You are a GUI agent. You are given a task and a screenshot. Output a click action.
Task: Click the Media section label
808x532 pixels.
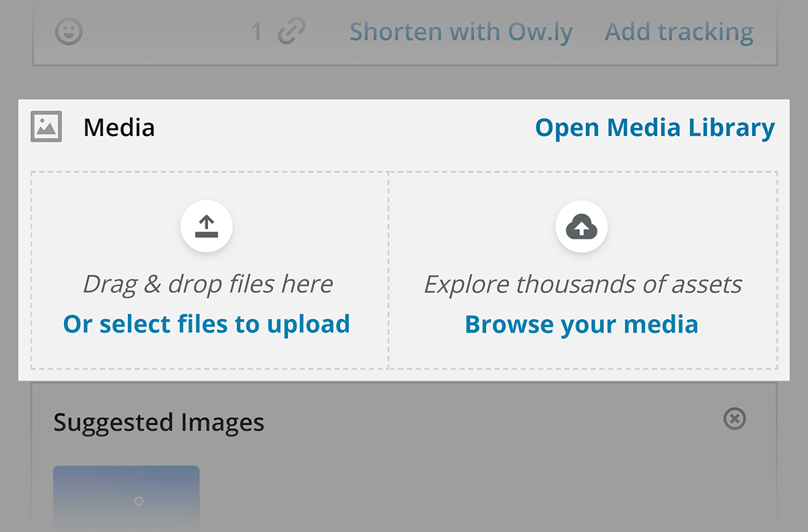tap(119, 127)
